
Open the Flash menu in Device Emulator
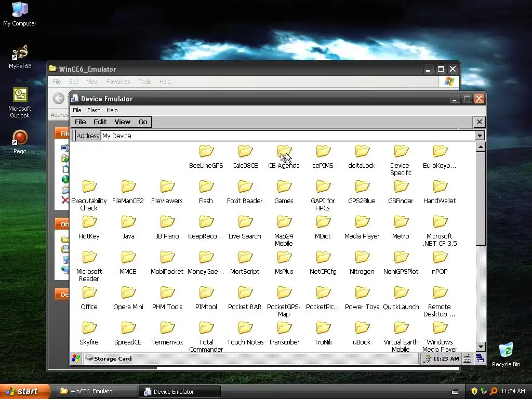94,110
